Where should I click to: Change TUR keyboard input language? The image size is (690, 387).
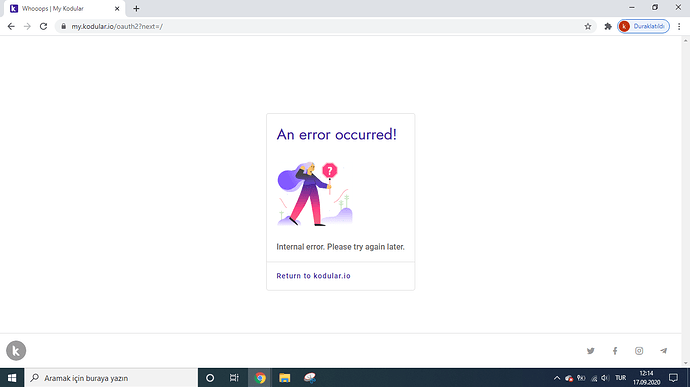pos(620,378)
